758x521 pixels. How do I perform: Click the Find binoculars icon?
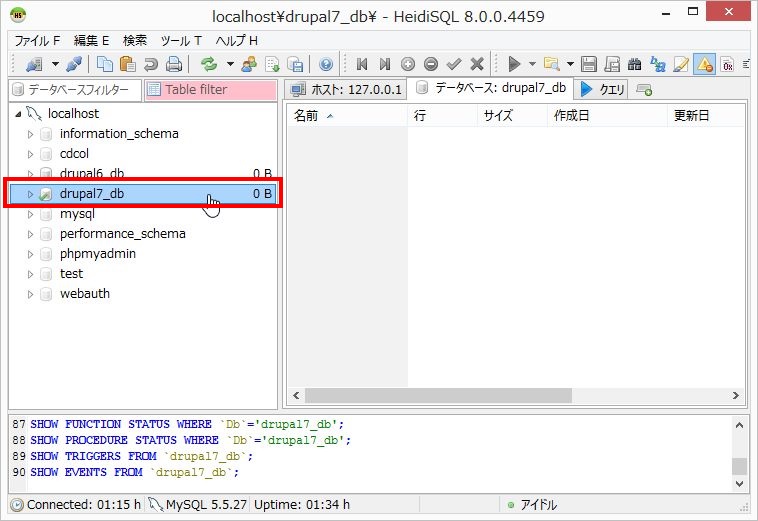(635, 64)
